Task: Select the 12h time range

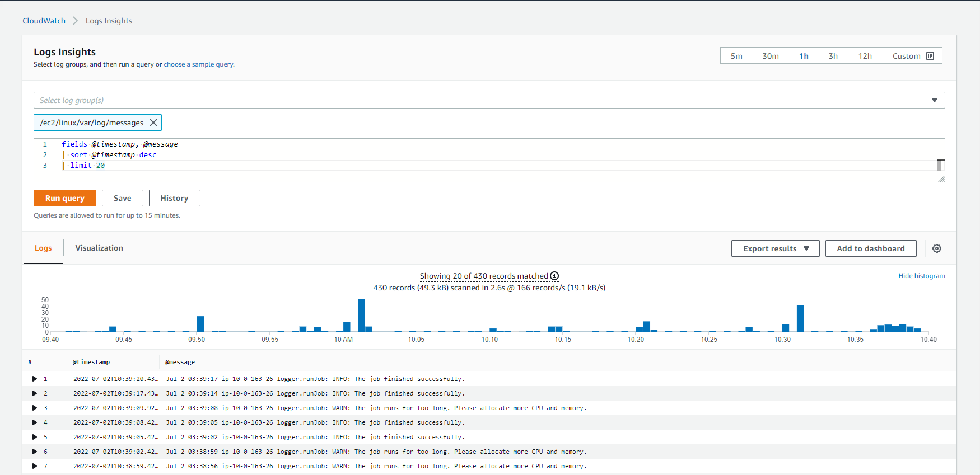Action: [x=865, y=56]
